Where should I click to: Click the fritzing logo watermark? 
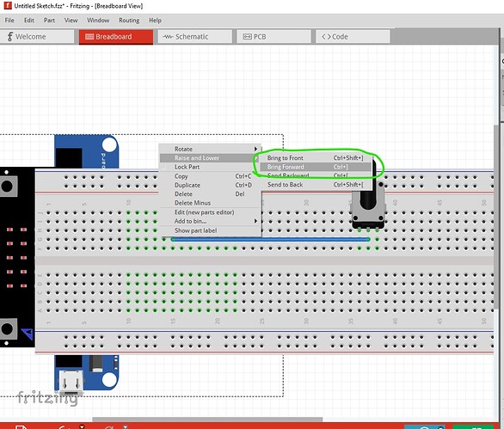(47, 398)
